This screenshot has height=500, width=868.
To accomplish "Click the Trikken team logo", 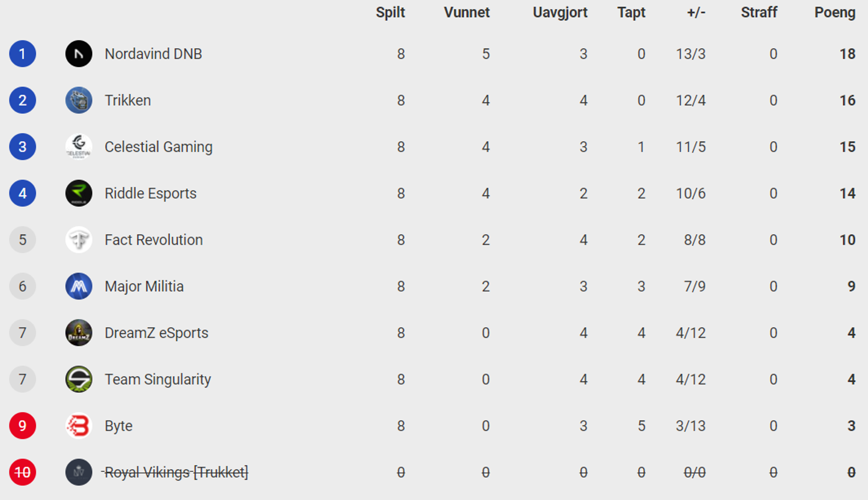I will pos(79,100).
